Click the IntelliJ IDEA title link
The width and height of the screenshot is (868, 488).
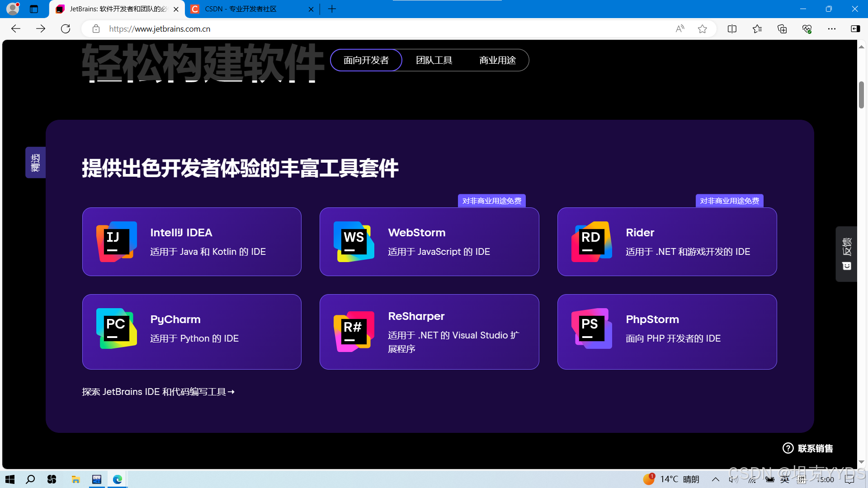181,233
